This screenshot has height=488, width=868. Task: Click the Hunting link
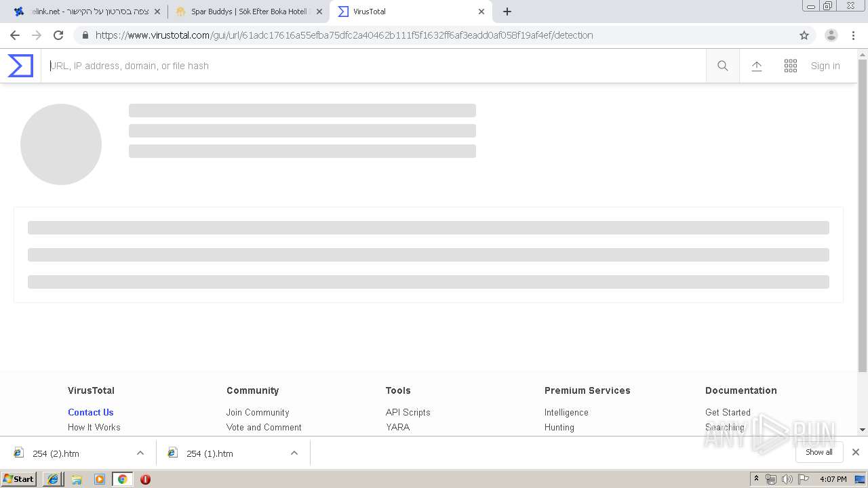coord(559,427)
